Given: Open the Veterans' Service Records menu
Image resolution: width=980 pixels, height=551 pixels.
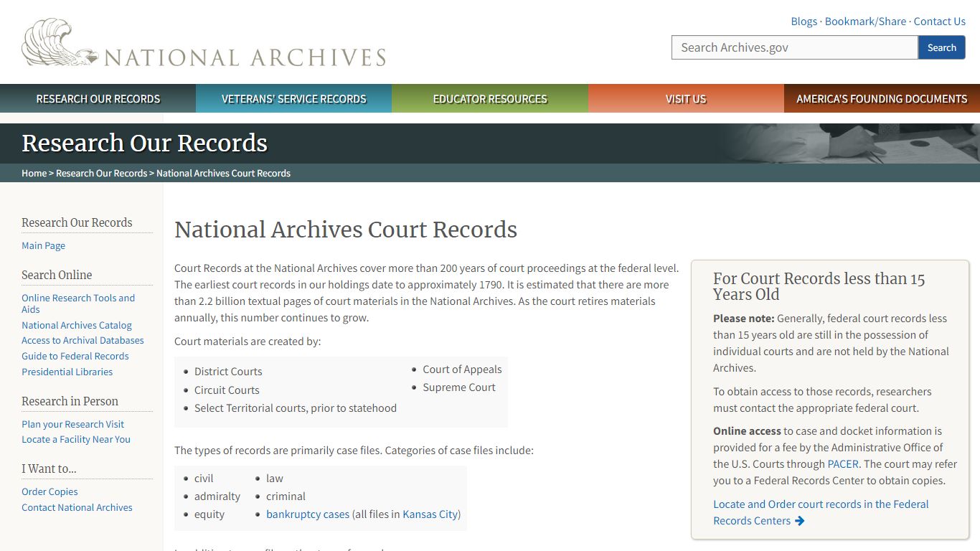Looking at the screenshot, I should pyautogui.click(x=294, y=99).
